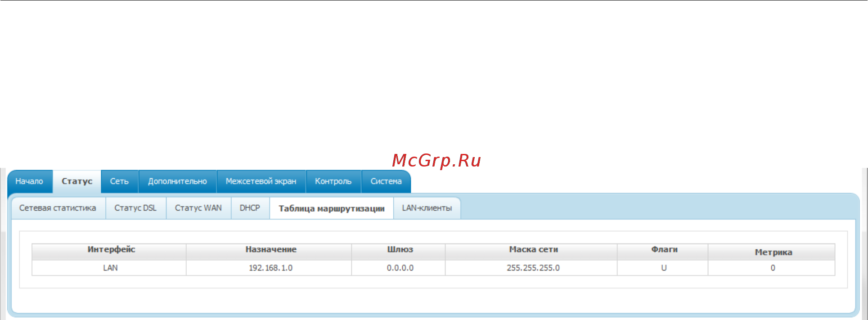The height and width of the screenshot is (320, 868).
Task: Select gateway 0.0.0.0 cell
Action: click(398, 268)
